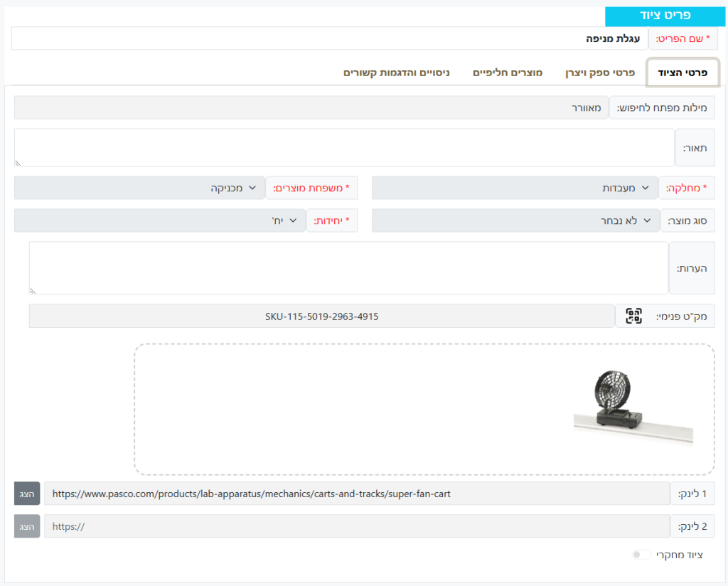Click the הצג button for link 1
Image resolution: width=728 pixels, height=586 pixels.
[x=27, y=494]
